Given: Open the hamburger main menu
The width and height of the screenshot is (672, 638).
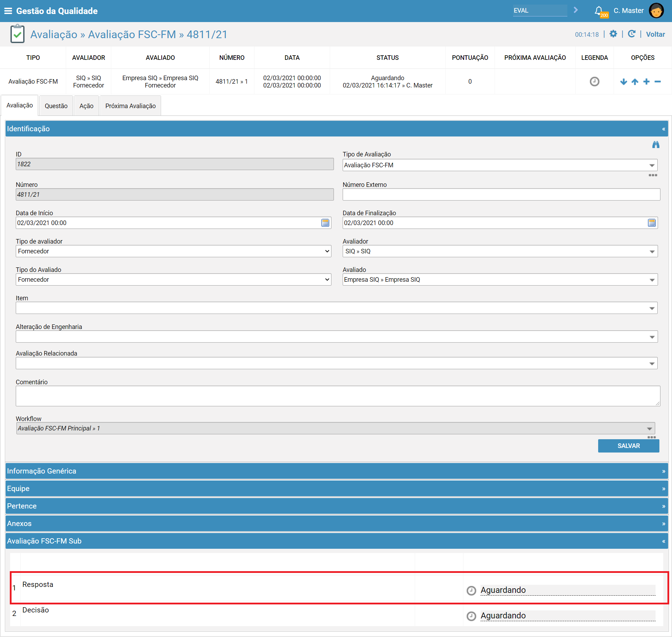Looking at the screenshot, I should (x=8, y=11).
